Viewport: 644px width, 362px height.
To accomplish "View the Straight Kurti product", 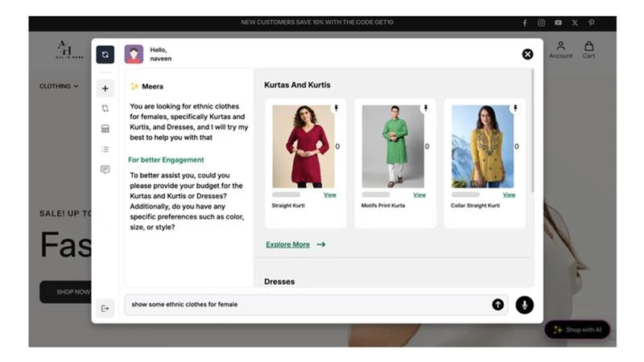I will pyautogui.click(x=330, y=195).
